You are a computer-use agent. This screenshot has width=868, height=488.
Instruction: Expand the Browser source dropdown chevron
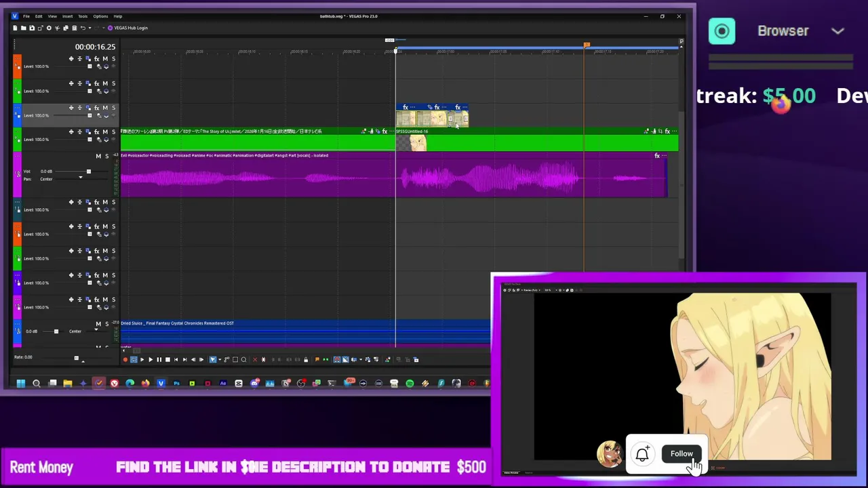[837, 31]
